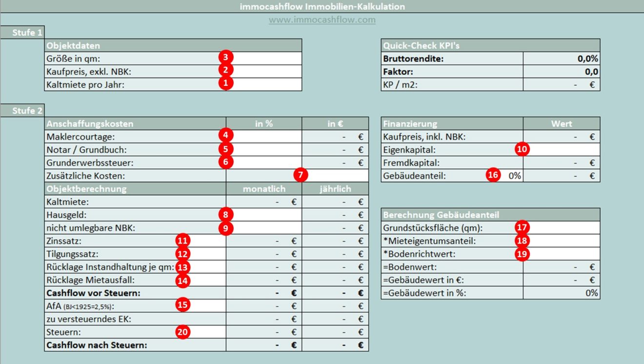Click the Cashflow nach Steuern jährlich value
The width and height of the screenshot is (644, 364).
335,345
